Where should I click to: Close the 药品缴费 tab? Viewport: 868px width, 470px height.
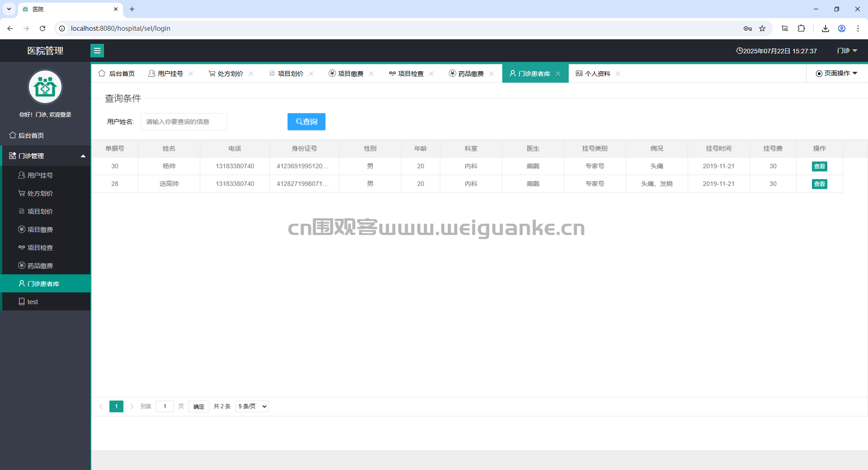point(491,74)
